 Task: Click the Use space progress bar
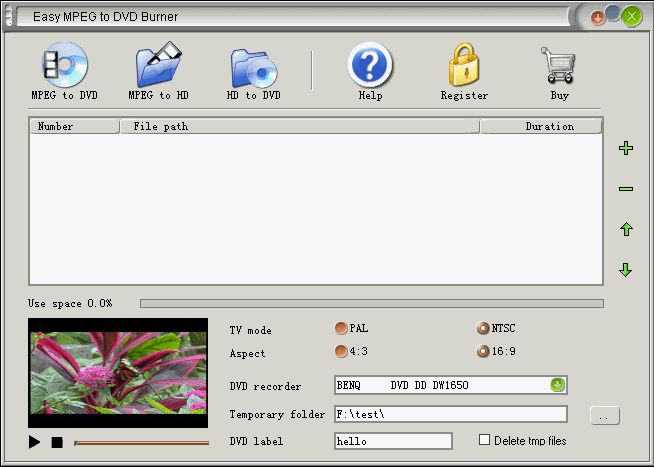[372, 303]
